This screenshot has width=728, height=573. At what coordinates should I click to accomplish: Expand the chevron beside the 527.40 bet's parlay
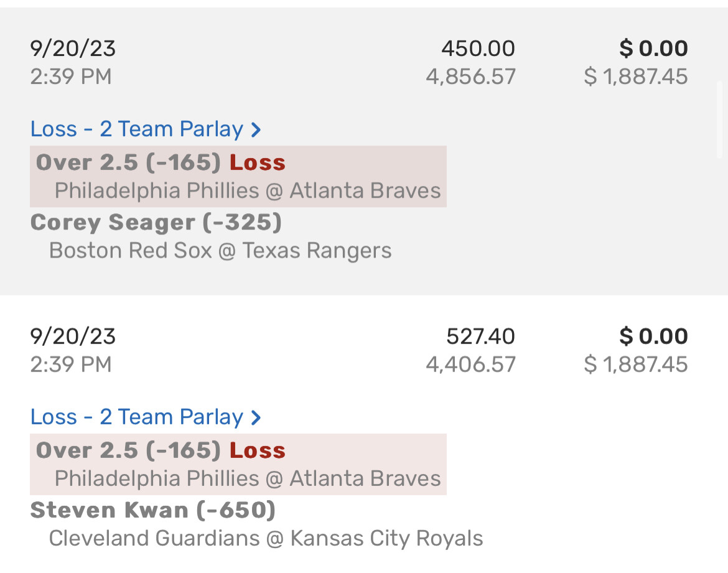[x=255, y=417]
